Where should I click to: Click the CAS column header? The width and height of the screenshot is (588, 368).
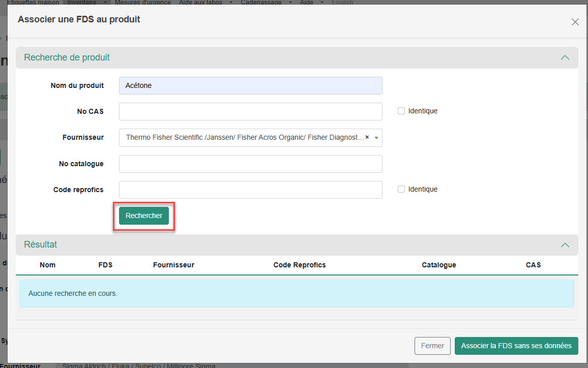coord(533,265)
